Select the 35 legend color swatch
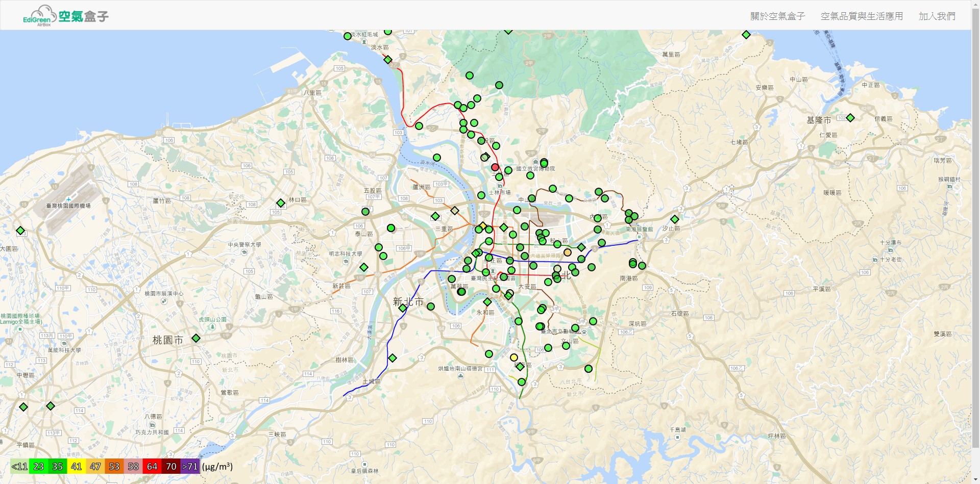The width and height of the screenshot is (980, 484). click(x=57, y=466)
